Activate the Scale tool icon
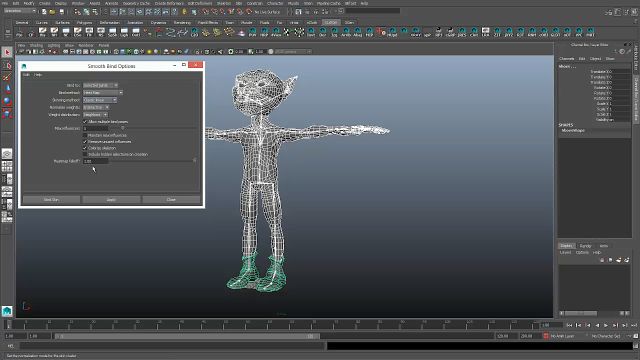This screenshot has width=640, height=360. pyautogui.click(x=7, y=113)
